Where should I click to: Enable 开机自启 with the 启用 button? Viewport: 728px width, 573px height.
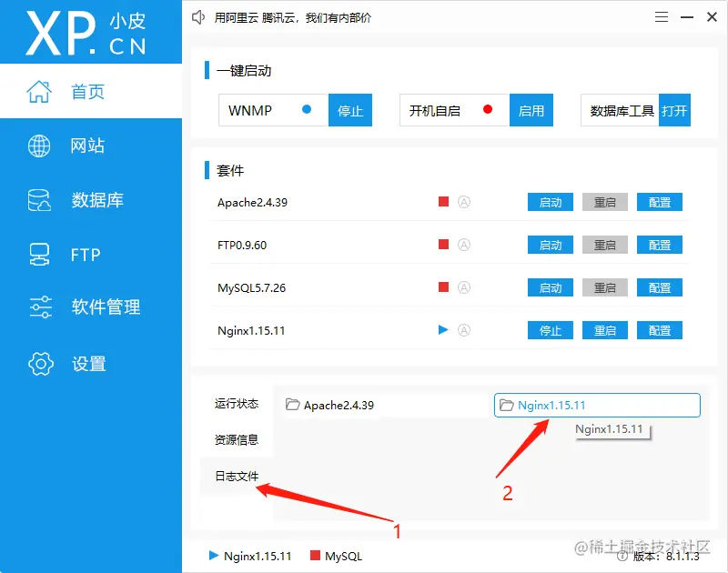[531, 110]
